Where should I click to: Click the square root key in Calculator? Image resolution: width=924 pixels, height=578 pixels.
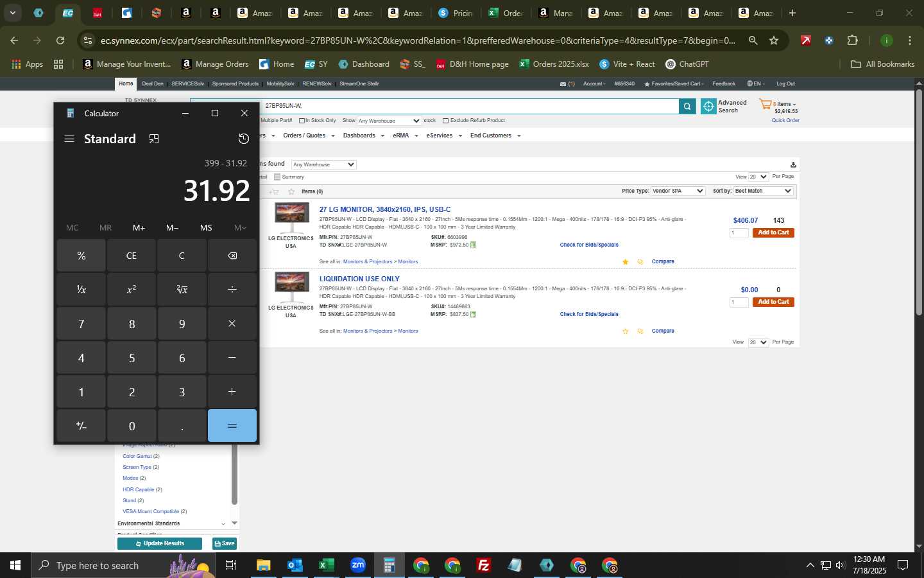coord(182,290)
